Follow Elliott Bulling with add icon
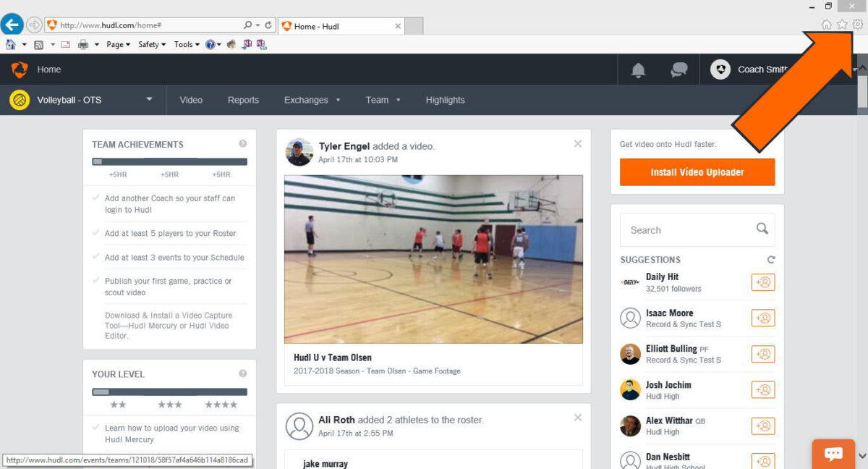This screenshot has width=868, height=469. [x=763, y=354]
